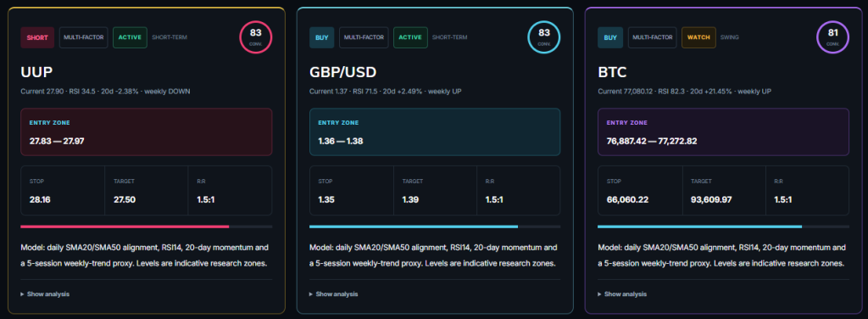Click BTC entry zone 76,887.42 — 77,272.82
This screenshot has height=319, width=868.
pyautogui.click(x=724, y=132)
